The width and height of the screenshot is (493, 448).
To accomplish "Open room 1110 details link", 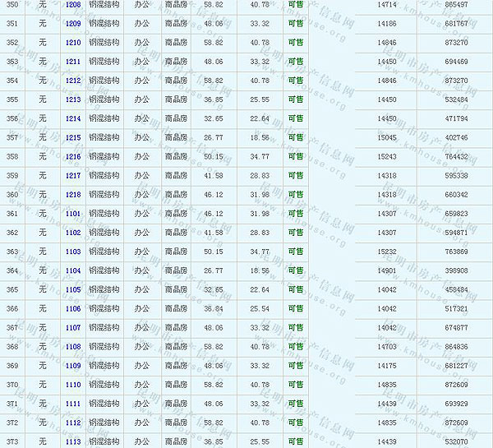I will pos(73,385).
